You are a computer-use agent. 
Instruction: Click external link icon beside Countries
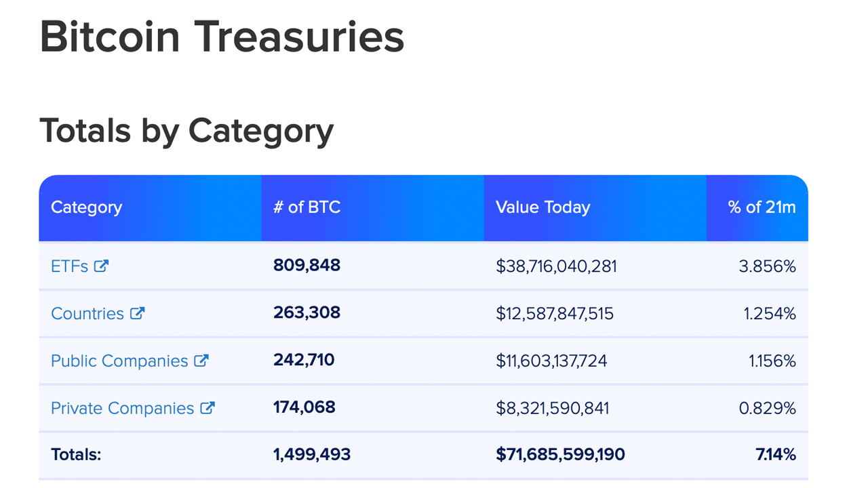[x=137, y=313]
